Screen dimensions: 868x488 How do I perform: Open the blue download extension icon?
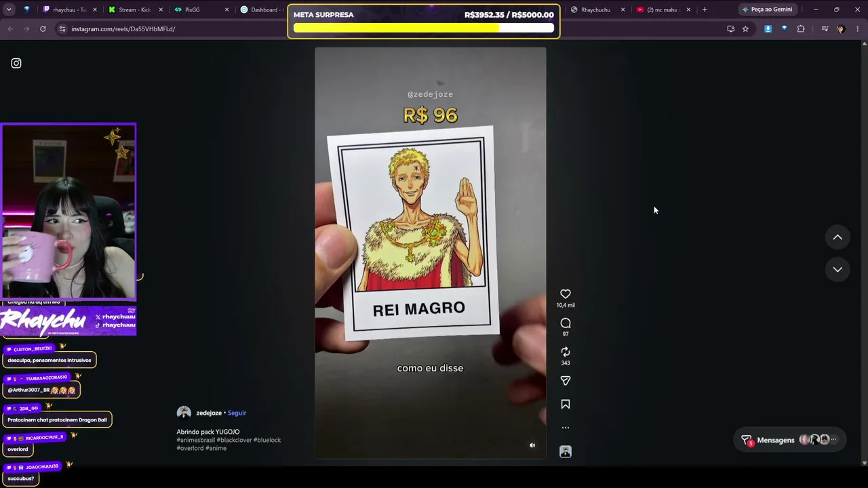pos(768,29)
